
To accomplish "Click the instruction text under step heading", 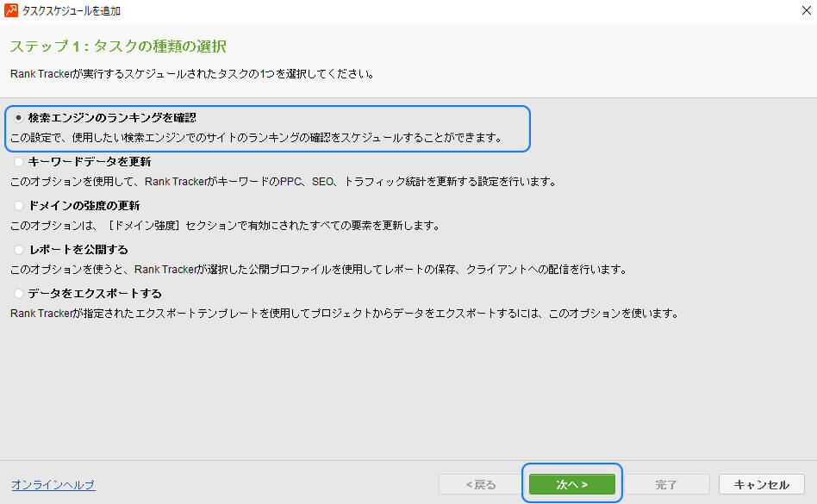I will click(x=193, y=74).
